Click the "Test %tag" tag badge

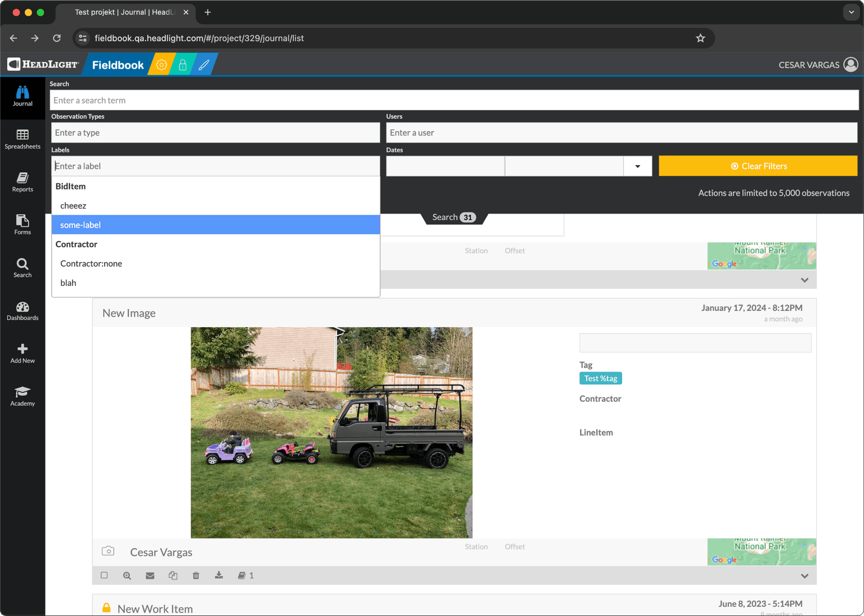[600, 379]
